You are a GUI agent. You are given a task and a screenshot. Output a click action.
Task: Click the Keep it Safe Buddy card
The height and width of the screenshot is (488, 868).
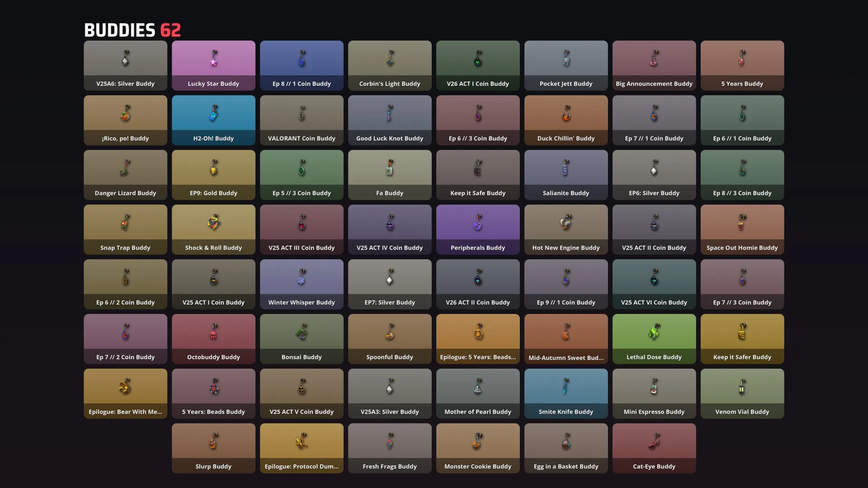(x=478, y=175)
